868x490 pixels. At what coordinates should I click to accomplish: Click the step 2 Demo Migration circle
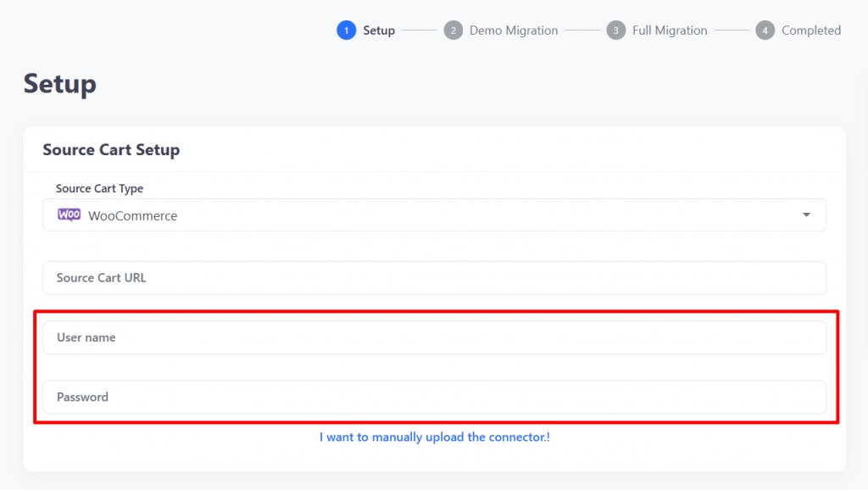[453, 31]
